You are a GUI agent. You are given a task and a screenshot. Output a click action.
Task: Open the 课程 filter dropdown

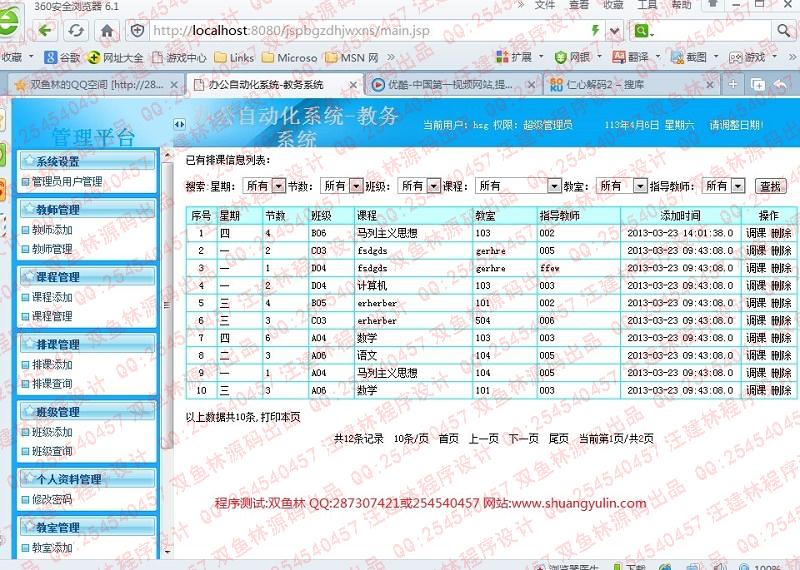pos(518,186)
